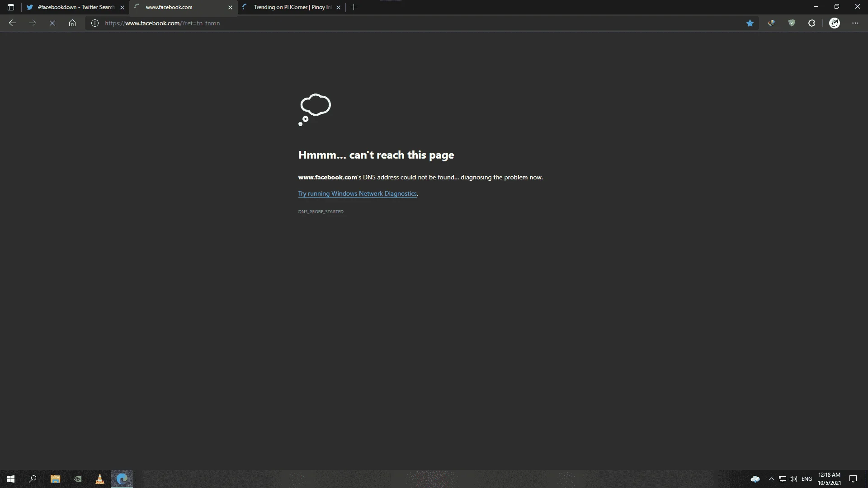
Task: Open Windows taskbar search
Action: [x=33, y=479]
